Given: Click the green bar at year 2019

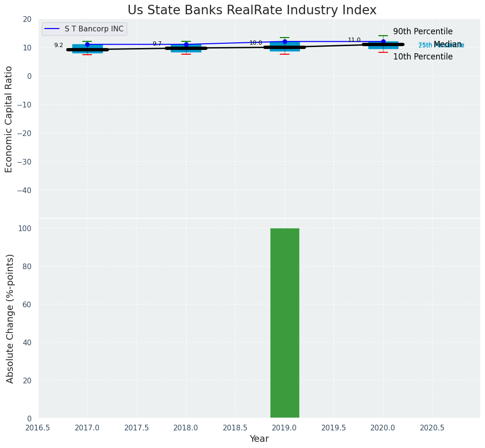Looking at the screenshot, I should pos(285,323).
